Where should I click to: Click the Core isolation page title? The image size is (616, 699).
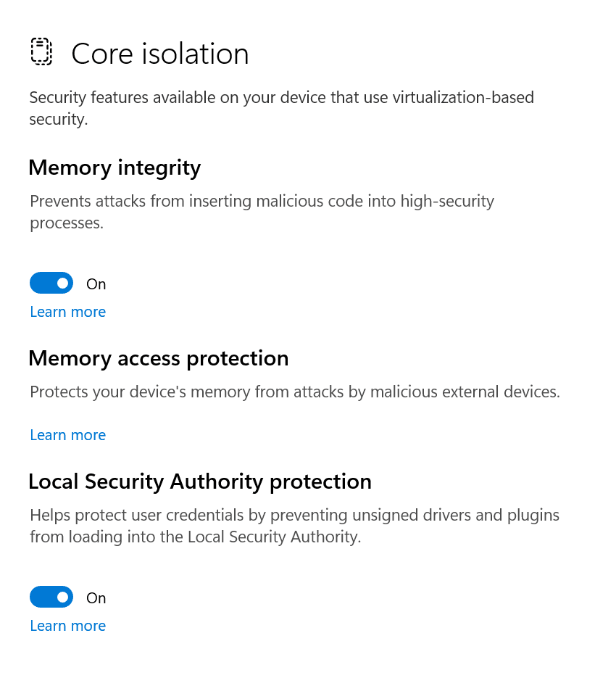coord(160,54)
